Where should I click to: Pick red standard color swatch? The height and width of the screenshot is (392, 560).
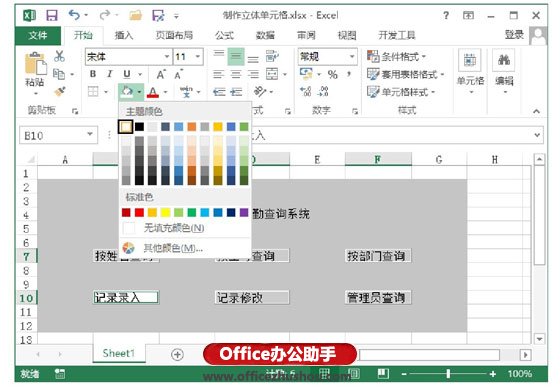(139, 212)
